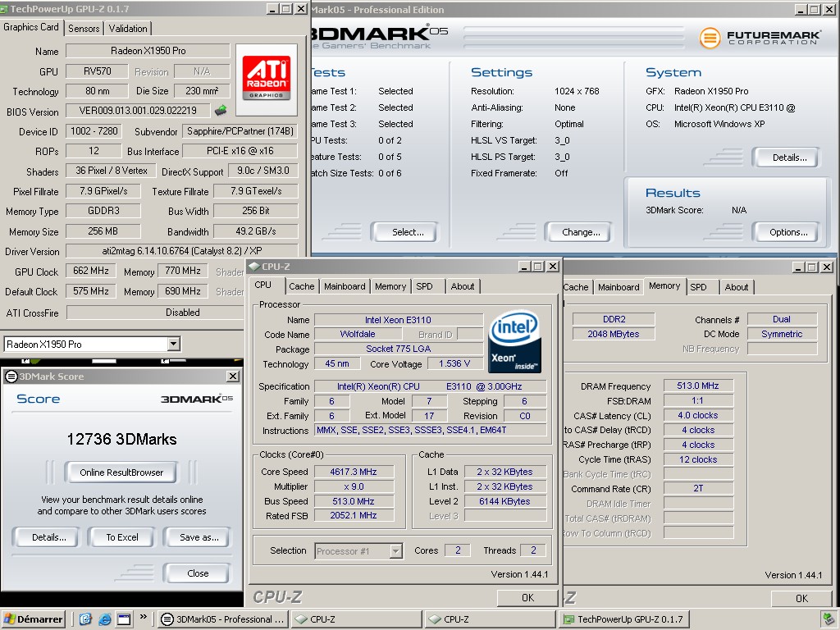Image resolution: width=840 pixels, height=630 pixels.
Task: Expand the quick launch chevron on the taskbar
Action: (x=143, y=617)
